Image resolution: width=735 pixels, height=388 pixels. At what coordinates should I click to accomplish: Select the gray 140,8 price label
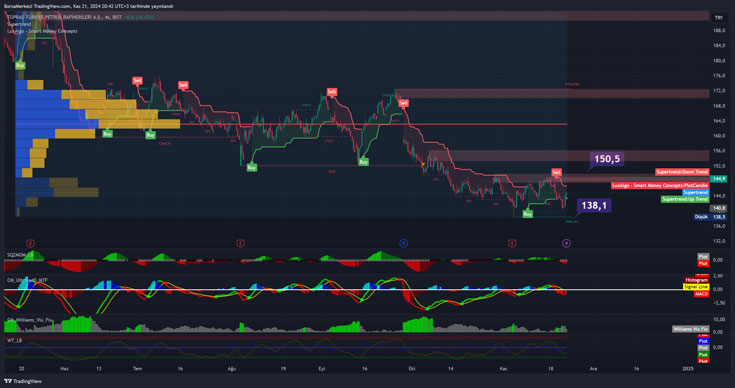coord(718,208)
